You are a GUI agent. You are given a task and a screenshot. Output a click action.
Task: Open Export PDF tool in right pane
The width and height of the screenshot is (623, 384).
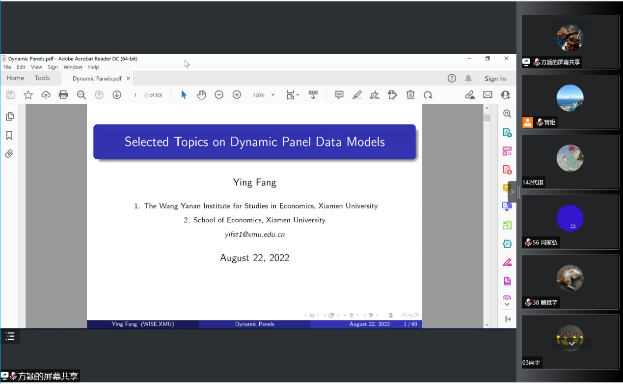pos(507,132)
